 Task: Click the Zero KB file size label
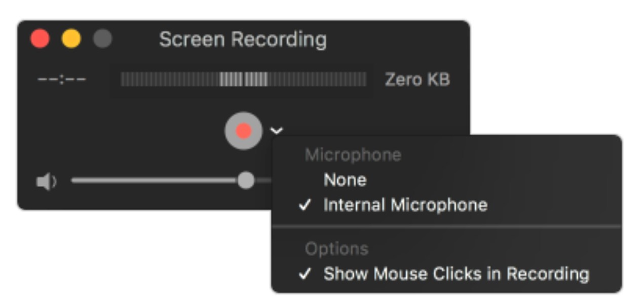[417, 80]
